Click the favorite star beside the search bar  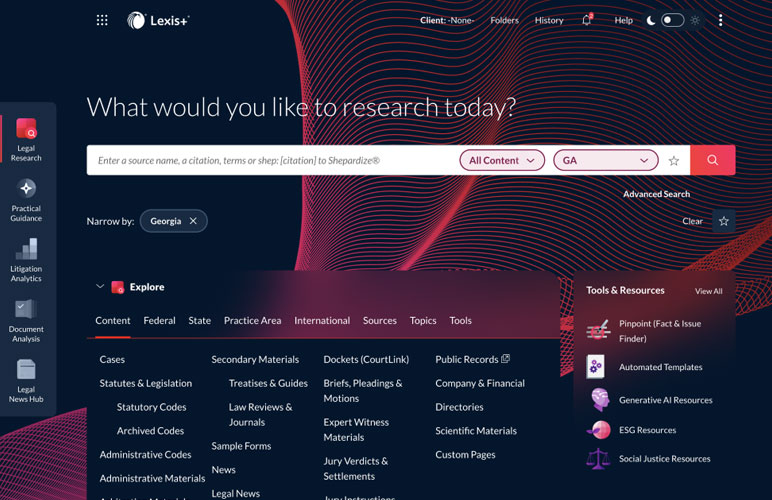674,160
